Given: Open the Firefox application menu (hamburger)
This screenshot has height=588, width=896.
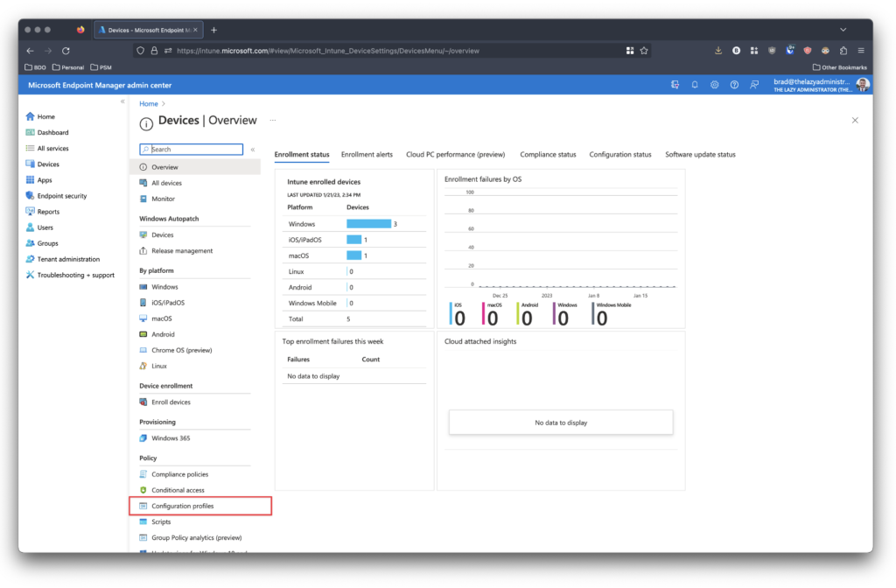Looking at the screenshot, I should coord(861,51).
